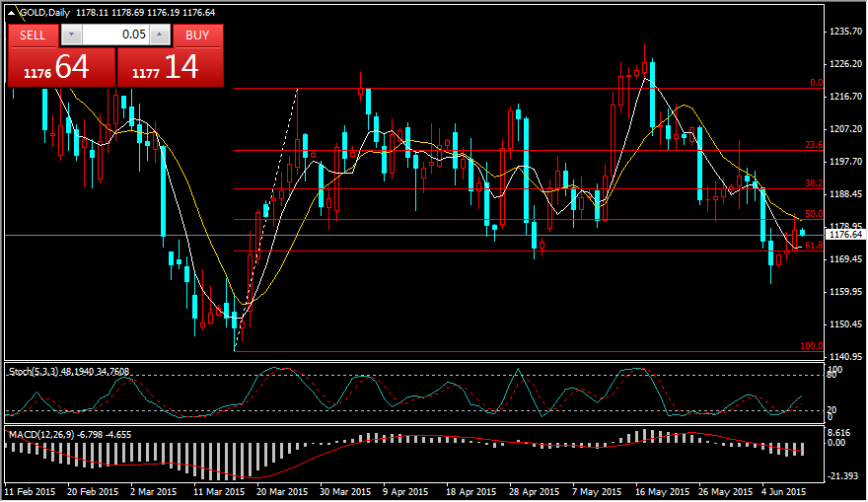The image size is (868, 502).
Task: Click the 11 Mar 2015 date marker
Action: point(219,491)
